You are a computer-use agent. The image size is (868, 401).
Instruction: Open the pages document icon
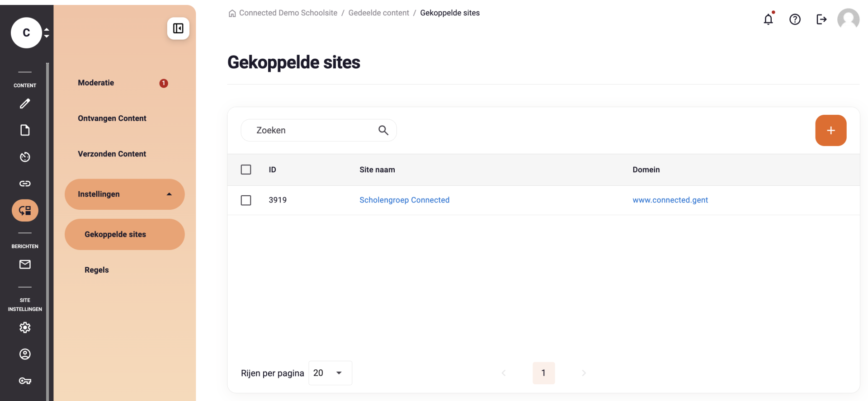point(25,130)
